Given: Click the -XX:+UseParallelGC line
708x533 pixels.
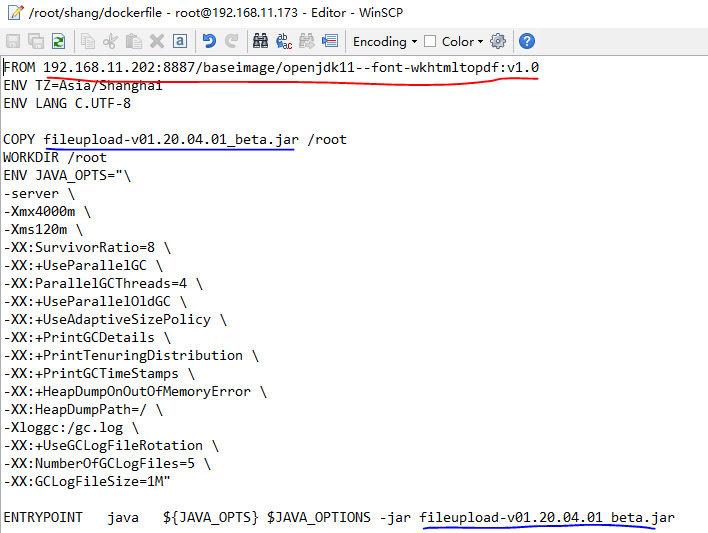Looking at the screenshot, I should point(83,266).
